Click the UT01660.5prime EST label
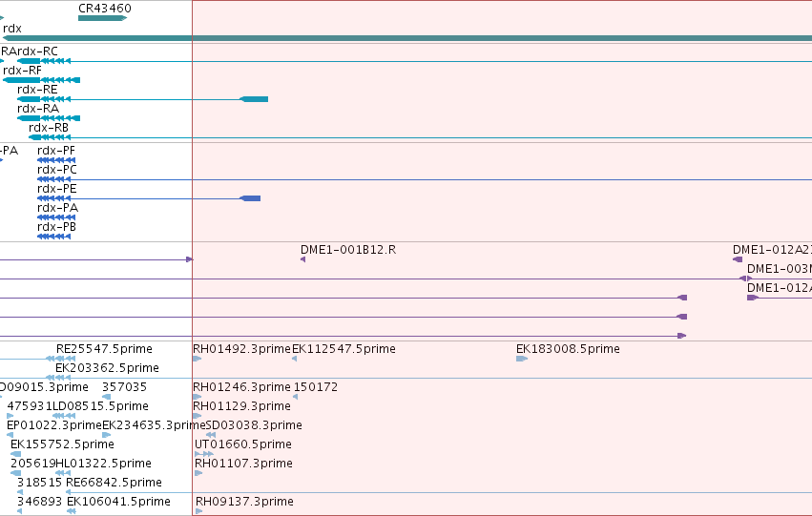The image size is (812, 516). [243, 445]
